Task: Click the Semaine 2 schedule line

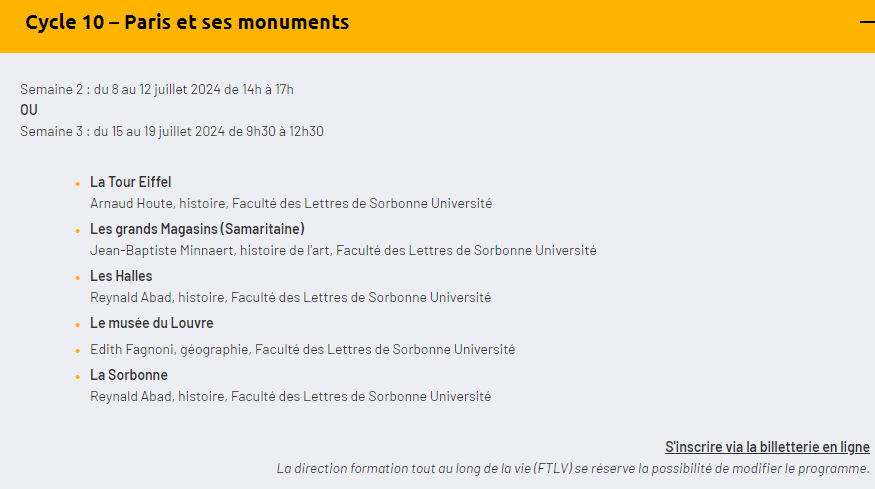Action: point(157,89)
